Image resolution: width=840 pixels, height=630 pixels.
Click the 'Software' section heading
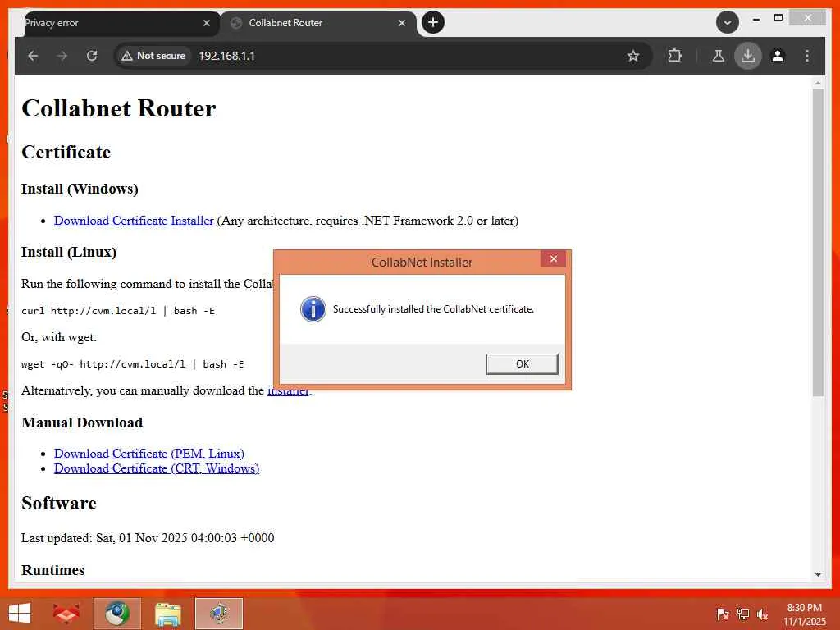pyautogui.click(x=59, y=504)
